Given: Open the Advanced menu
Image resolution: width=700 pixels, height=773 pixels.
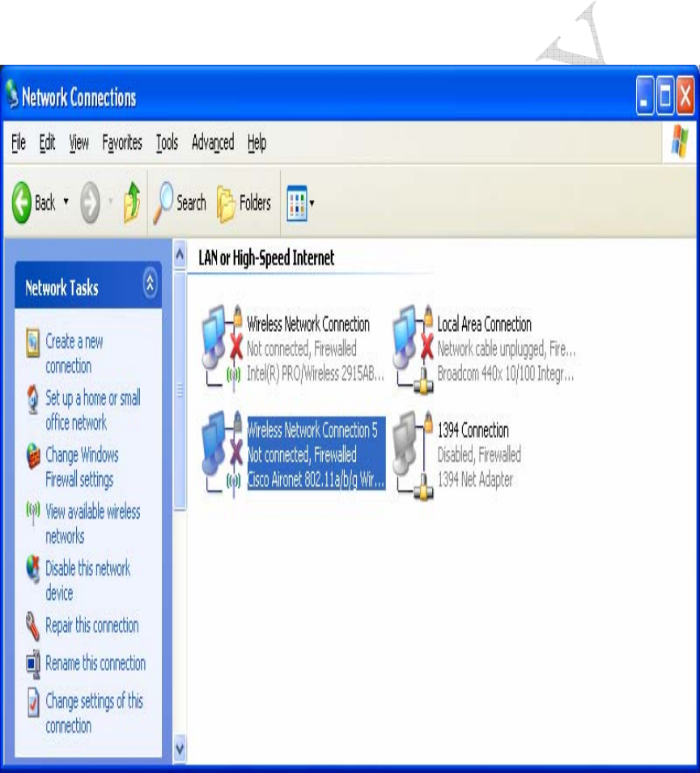Looking at the screenshot, I should 213,143.
